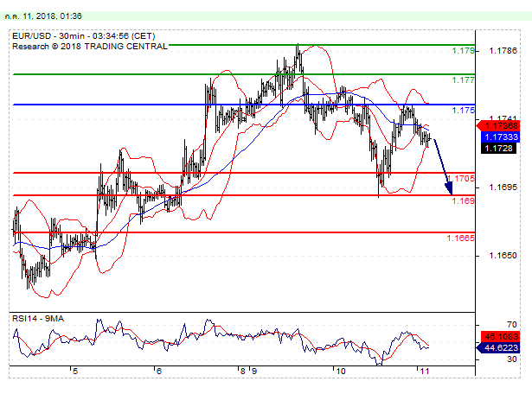Viewport: 532px width, 394px height.
Task: Click the 1.1786 price axis value
Action: tap(503, 51)
